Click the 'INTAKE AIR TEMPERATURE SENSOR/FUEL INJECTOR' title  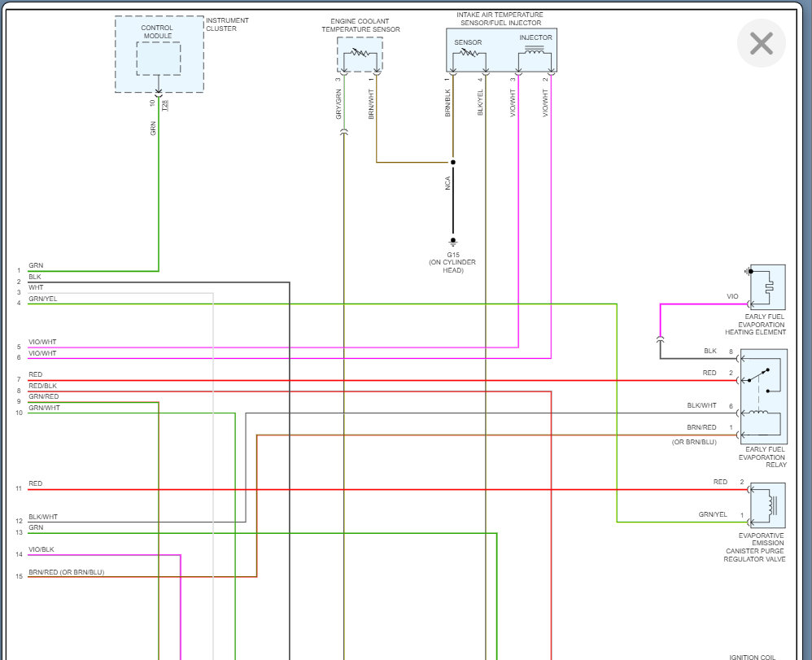[500, 19]
